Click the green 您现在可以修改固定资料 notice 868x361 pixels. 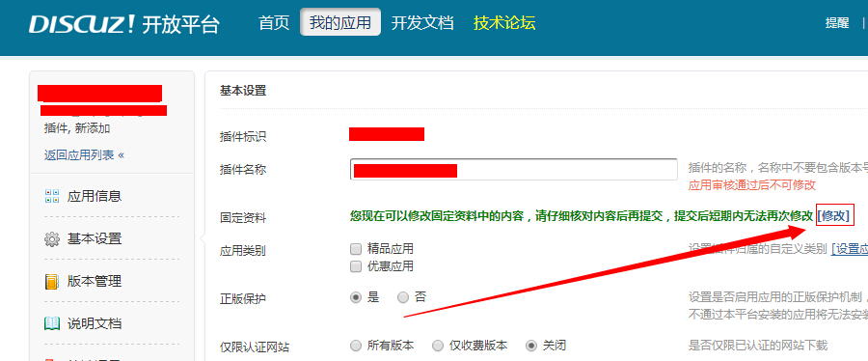coord(582,216)
